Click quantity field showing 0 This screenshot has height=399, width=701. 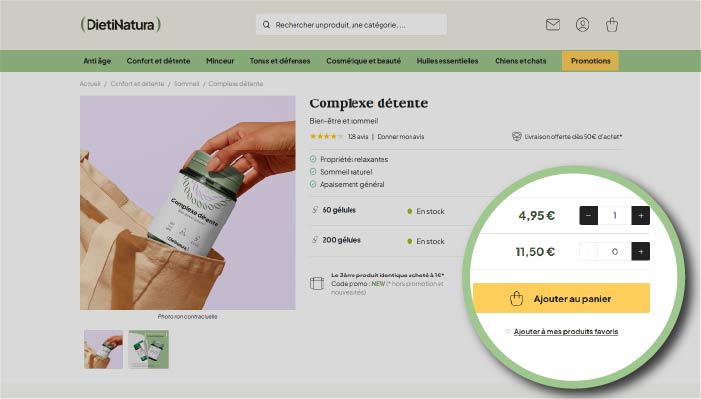tap(614, 251)
